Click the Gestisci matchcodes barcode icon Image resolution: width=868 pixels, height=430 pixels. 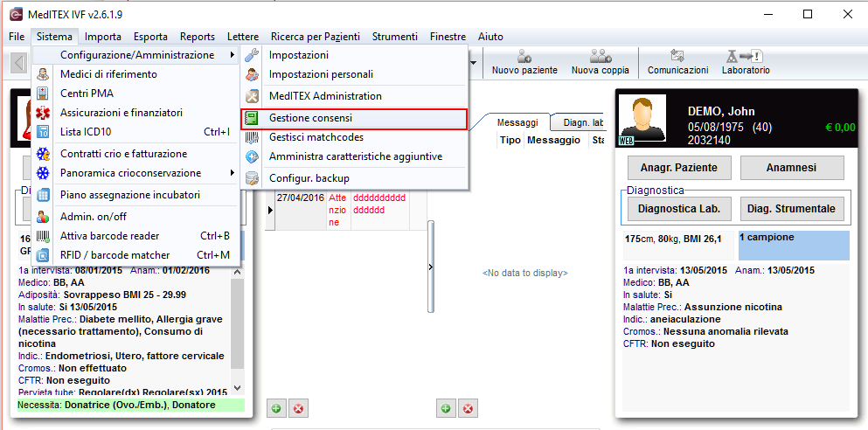coord(253,137)
